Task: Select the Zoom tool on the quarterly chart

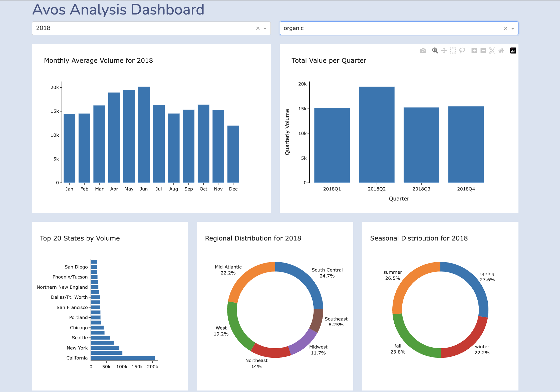Action: click(435, 50)
